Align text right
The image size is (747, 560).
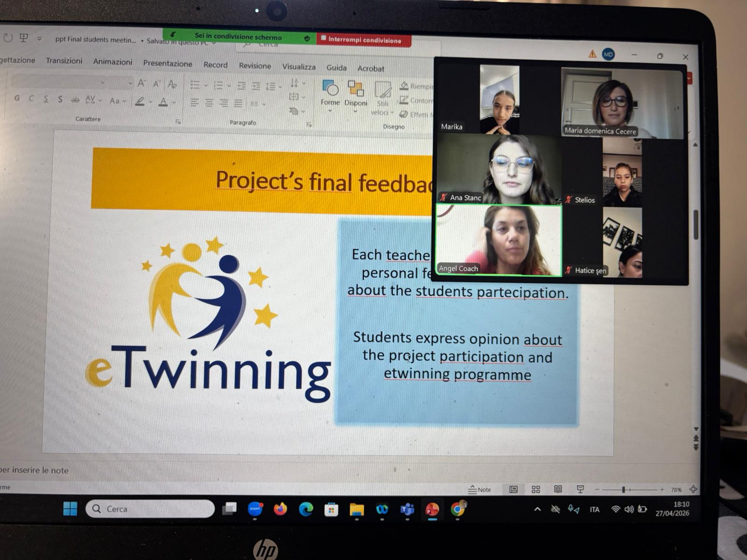(x=224, y=103)
